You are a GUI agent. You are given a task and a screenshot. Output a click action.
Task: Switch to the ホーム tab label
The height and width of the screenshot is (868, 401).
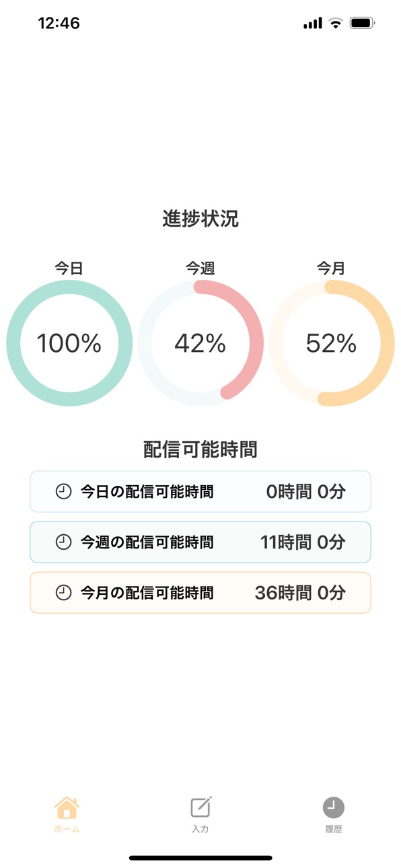(67, 829)
